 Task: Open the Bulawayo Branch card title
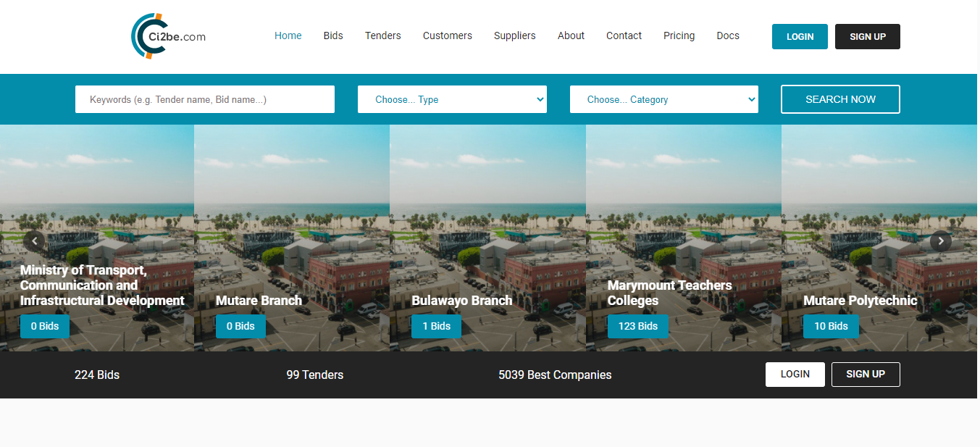click(x=462, y=301)
